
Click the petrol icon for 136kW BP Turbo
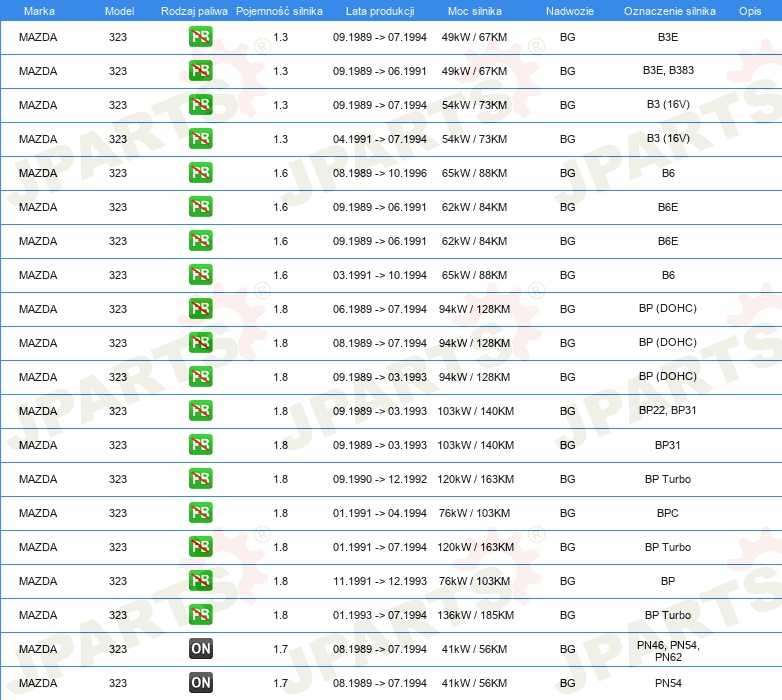pyautogui.click(x=200, y=615)
